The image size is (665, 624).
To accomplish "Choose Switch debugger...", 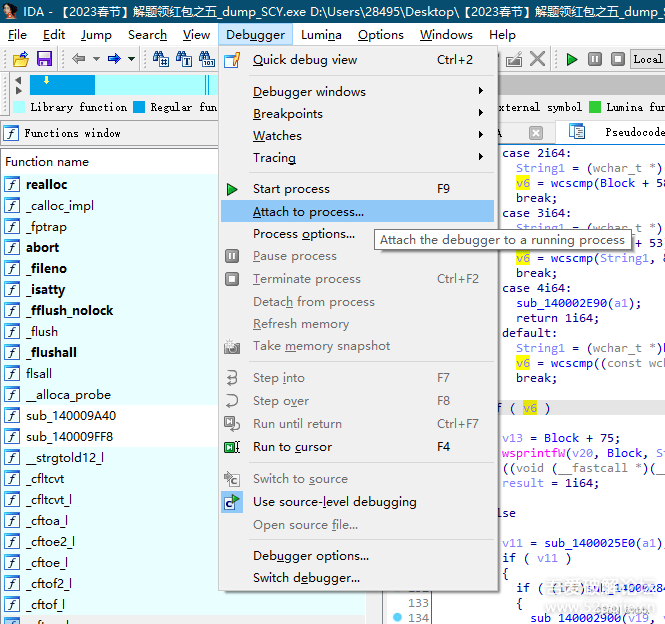I will [358, 578].
